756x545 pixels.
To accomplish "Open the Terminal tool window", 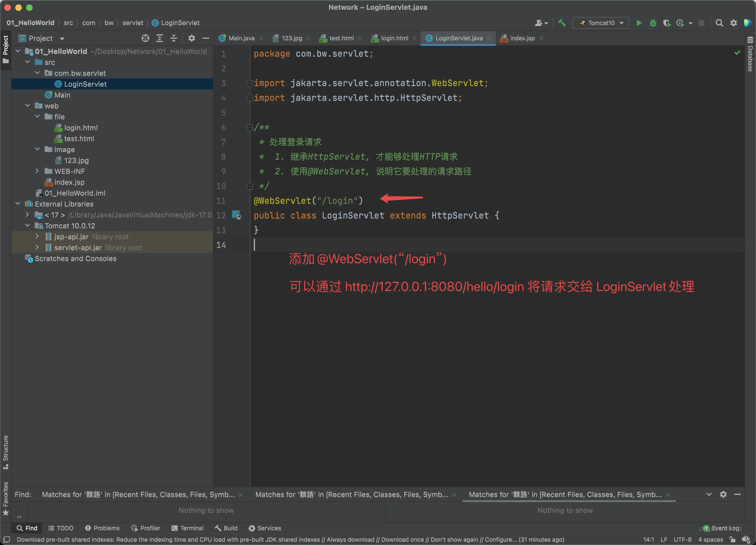I will click(187, 528).
